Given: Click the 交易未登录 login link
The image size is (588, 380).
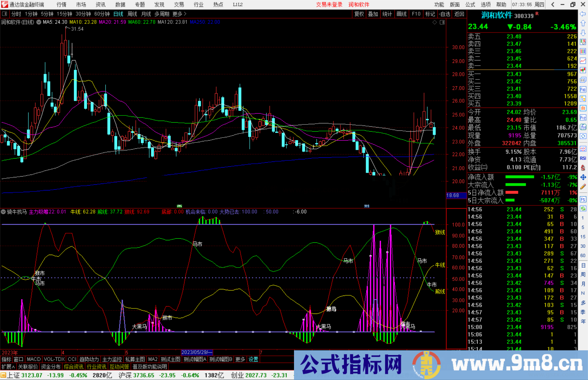Looking at the screenshot, I should tap(329, 5).
